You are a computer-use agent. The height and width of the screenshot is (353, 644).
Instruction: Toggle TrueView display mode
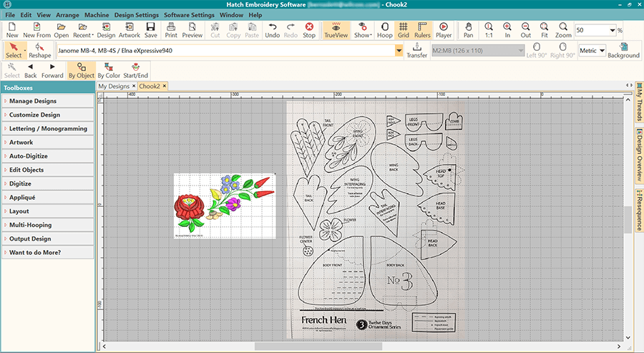point(335,30)
